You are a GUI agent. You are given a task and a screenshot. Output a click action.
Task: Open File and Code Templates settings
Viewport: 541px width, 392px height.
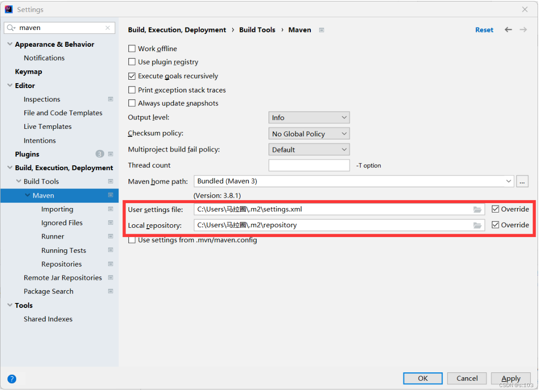tap(63, 113)
